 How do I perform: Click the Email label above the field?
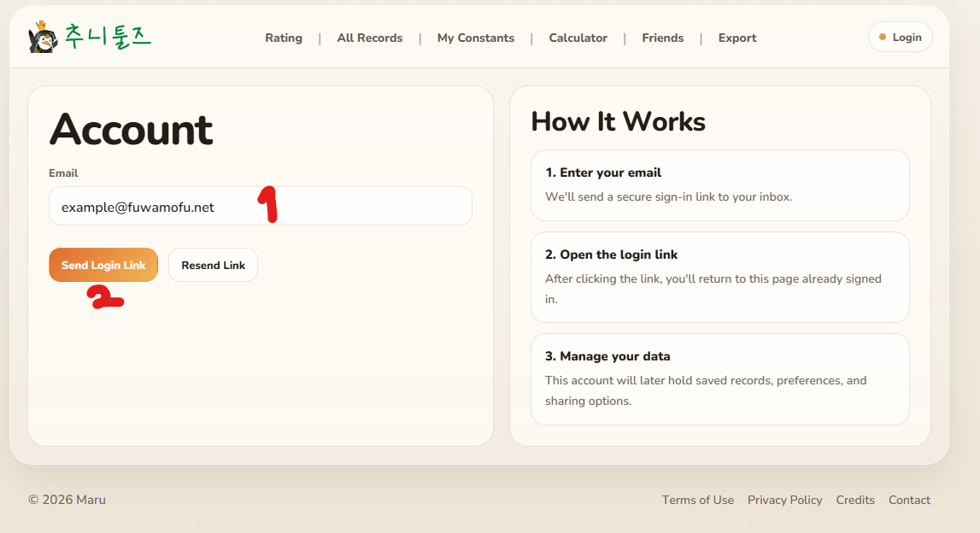point(63,173)
